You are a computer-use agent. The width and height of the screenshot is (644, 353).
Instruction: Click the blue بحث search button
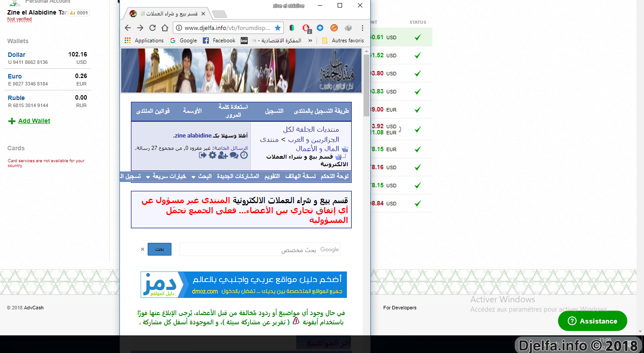pyautogui.click(x=160, y=249)
